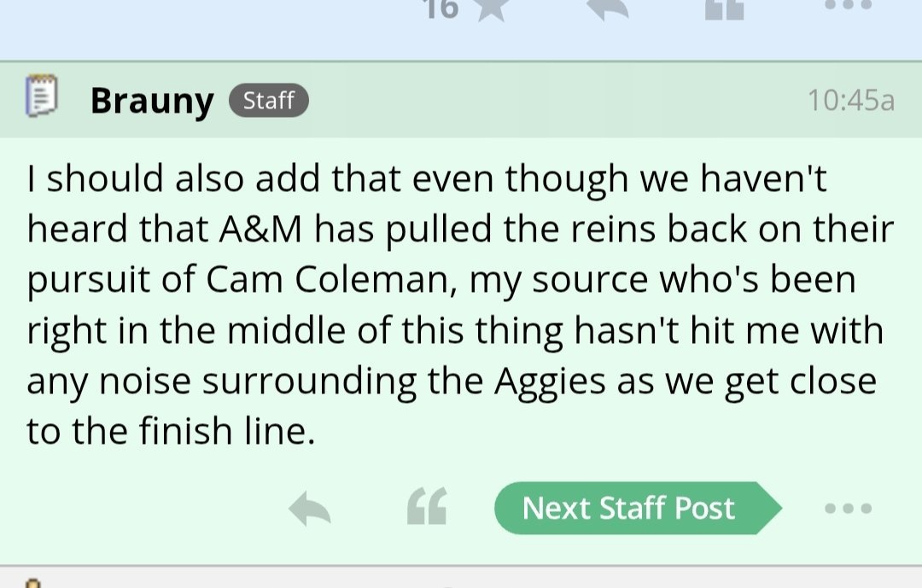Reply to Brauny's post
Screen dimensions: 922x588
tap(310, 509)
